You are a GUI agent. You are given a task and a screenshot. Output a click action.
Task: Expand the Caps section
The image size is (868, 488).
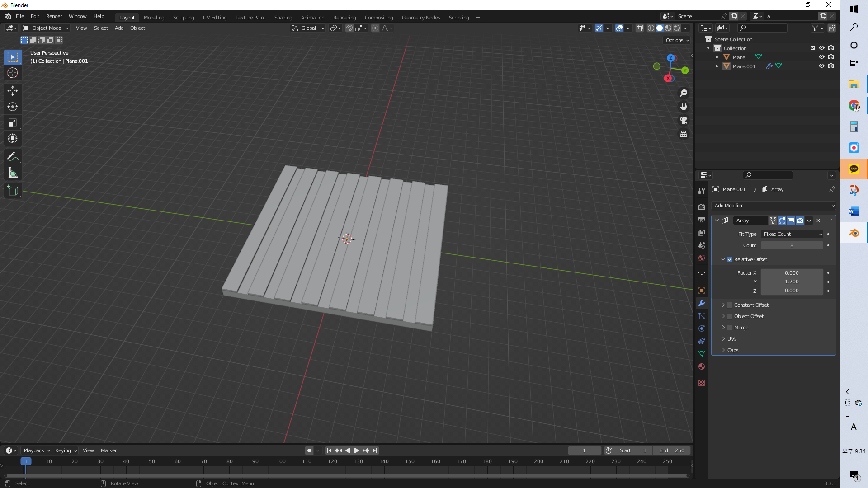point(732,350)
